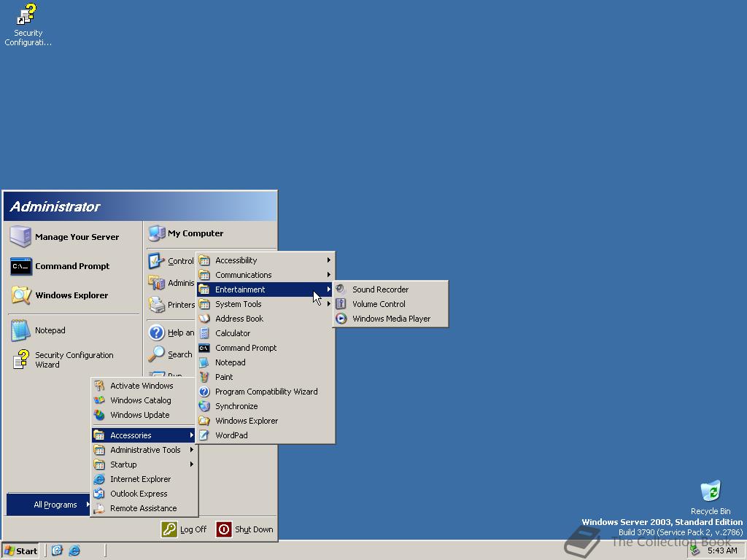Open pinned Windows Explorer in Start menu

click(x=74, y=295)
